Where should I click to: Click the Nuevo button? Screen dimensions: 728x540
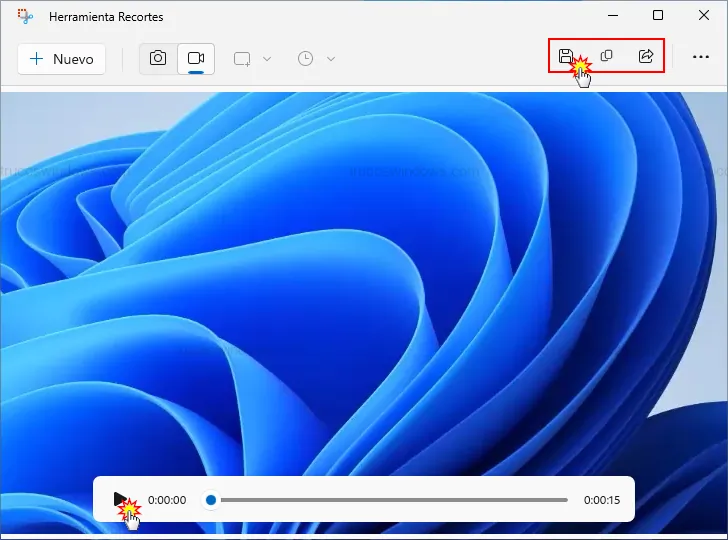62,59
